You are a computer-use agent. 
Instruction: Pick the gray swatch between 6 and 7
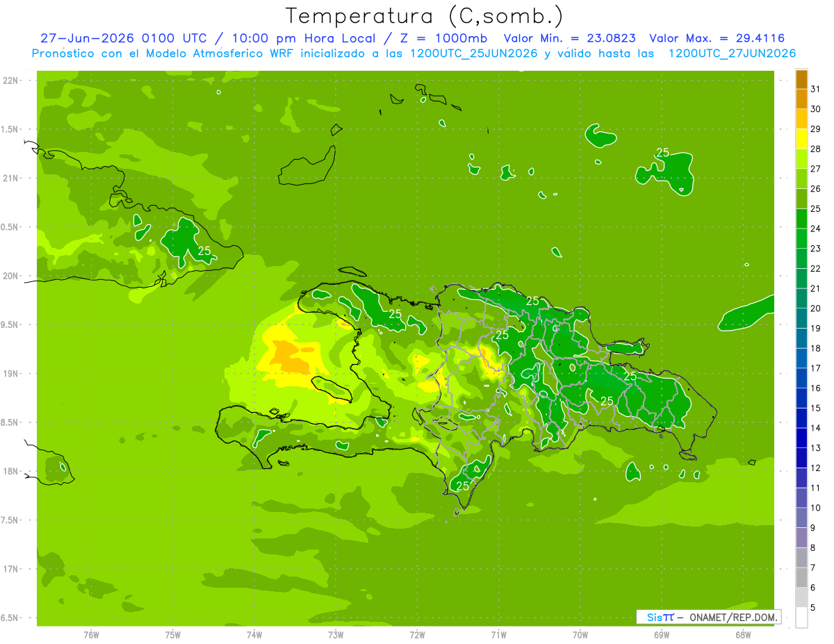coord(801,577)
